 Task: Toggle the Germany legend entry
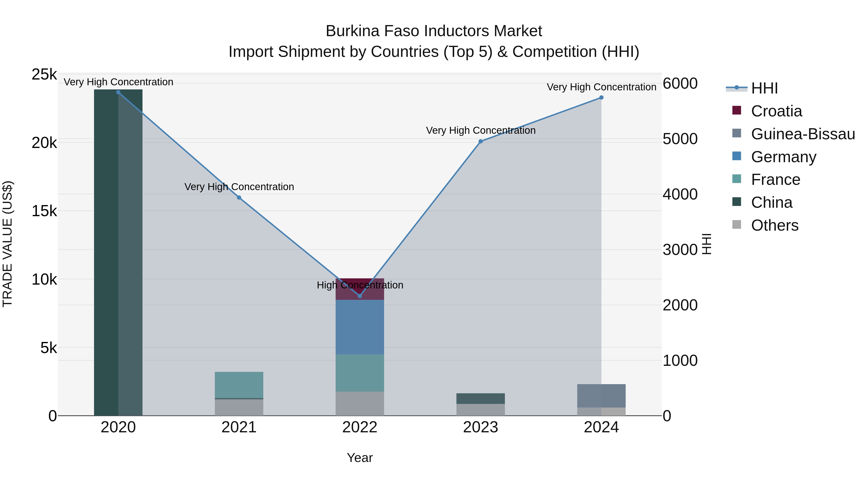(774, 157)
